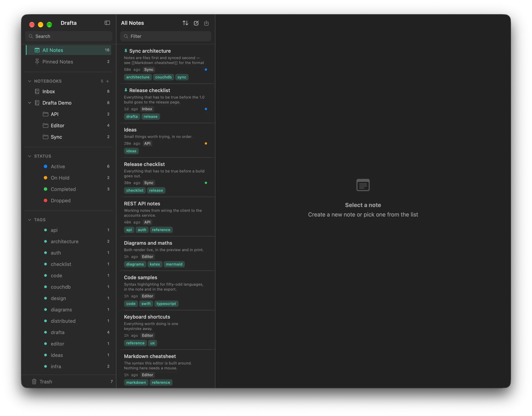The image size is (532, 416).
Task: Click the magnifier icon in Filter field
Action: click(x=126, y=36)
